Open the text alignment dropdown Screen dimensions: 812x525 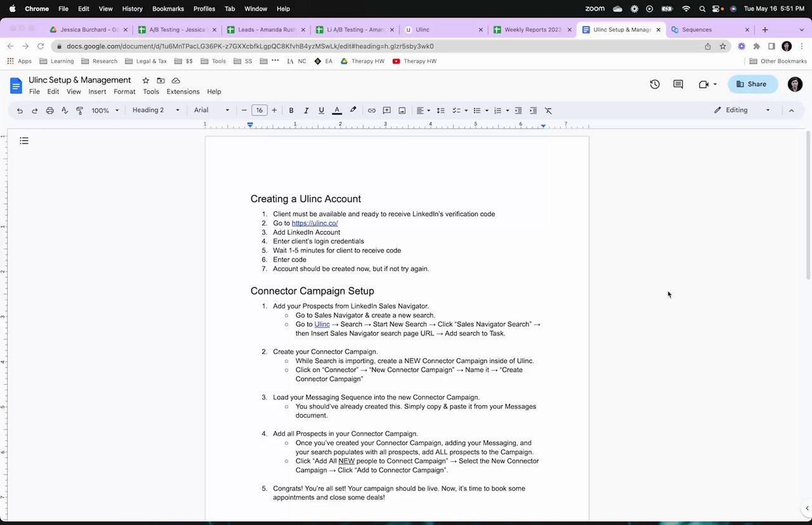coord(423,110)
